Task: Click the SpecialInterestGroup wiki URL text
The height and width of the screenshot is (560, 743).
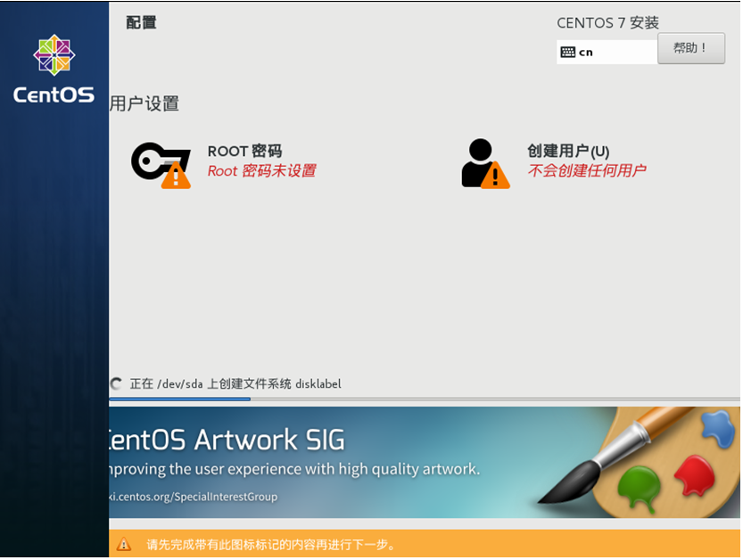Action: [x=194, y=497]
